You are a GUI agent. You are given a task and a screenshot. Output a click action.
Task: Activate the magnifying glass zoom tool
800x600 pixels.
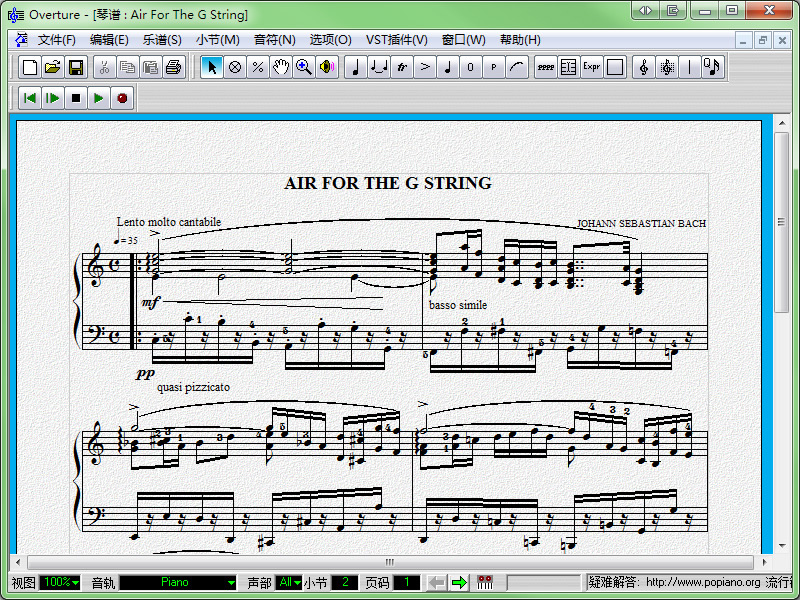(x=304, y=67)
